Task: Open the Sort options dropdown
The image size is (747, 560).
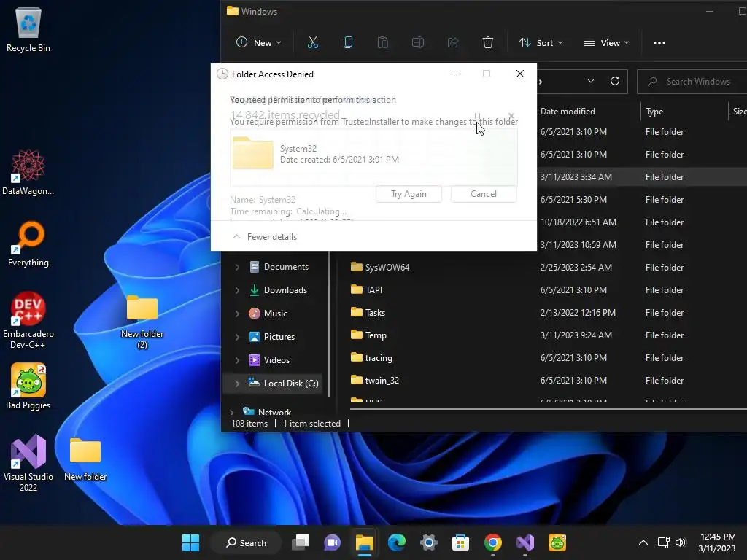Action: tap(541, 43)
